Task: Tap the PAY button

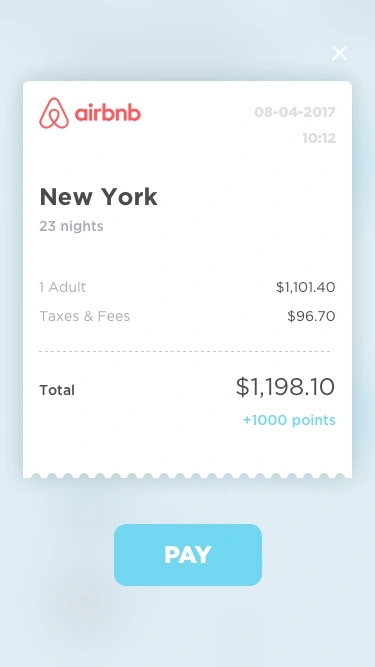Action: pyautogui.click(x=188, y=555)
